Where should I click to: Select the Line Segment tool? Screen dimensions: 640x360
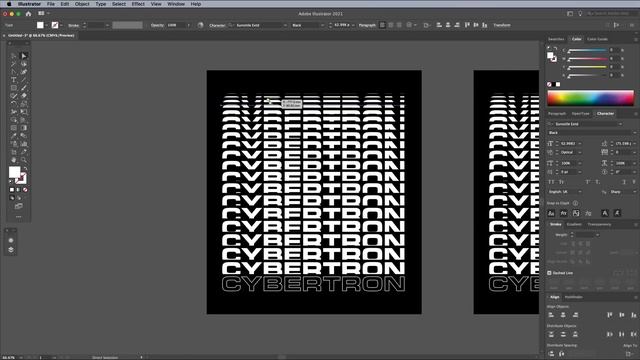(24, 80)
